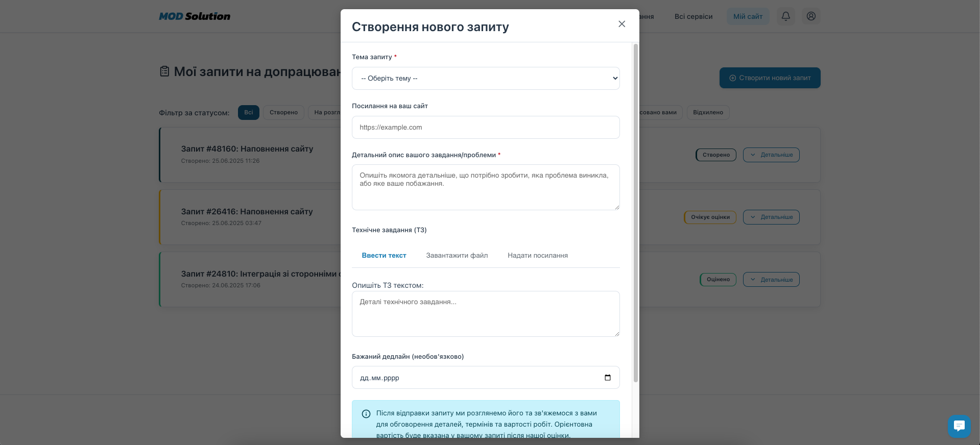The height and width of the screenshot is (445, 980).
Task: Open the live chat widget icon
Action: pos(959,426)
